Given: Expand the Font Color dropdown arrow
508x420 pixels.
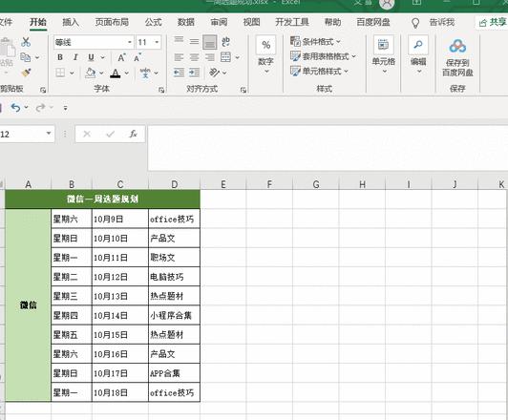Looking at the screenshot, I should coord(127,73).
